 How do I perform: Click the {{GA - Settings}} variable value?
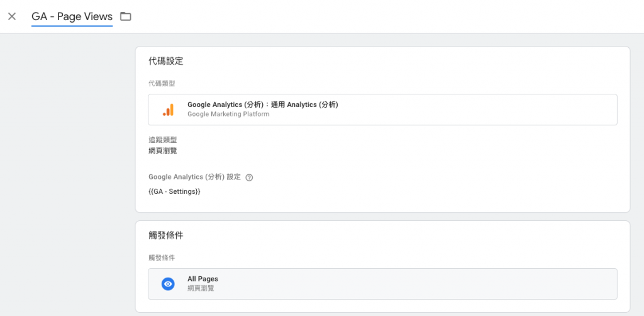coord(175,191)
